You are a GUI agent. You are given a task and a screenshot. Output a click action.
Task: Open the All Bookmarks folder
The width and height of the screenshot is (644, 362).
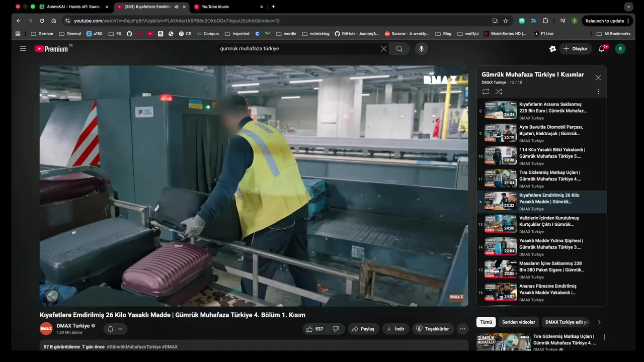(613, 34)
